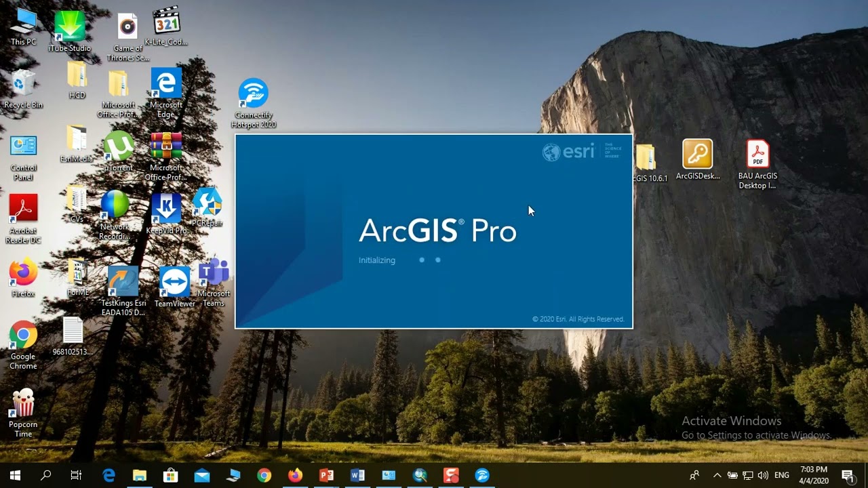Select the Game of Thrones file icon
Viewport: 868px width, 488px height.
(x=127, y=37)
